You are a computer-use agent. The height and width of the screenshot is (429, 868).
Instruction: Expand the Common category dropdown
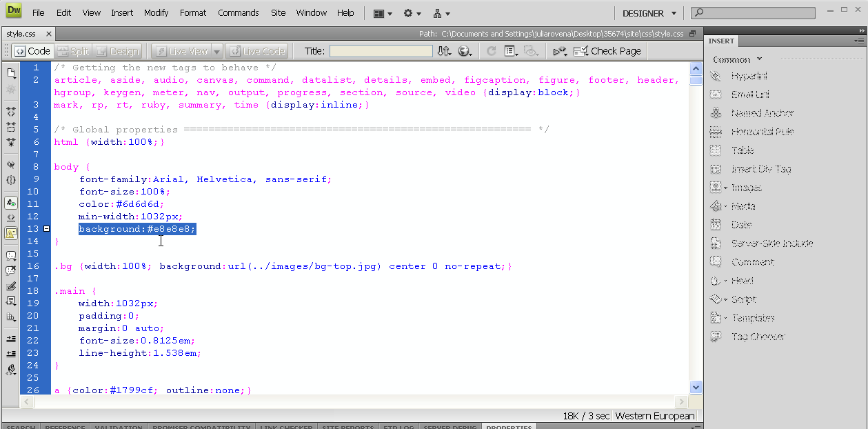coord(738,59)
